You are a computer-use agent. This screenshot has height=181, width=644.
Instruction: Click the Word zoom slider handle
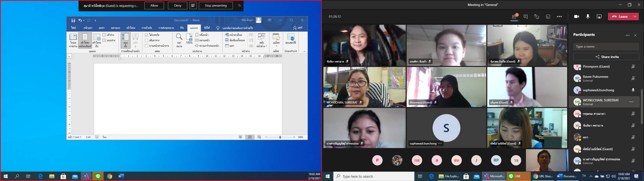tap(280, 137)
